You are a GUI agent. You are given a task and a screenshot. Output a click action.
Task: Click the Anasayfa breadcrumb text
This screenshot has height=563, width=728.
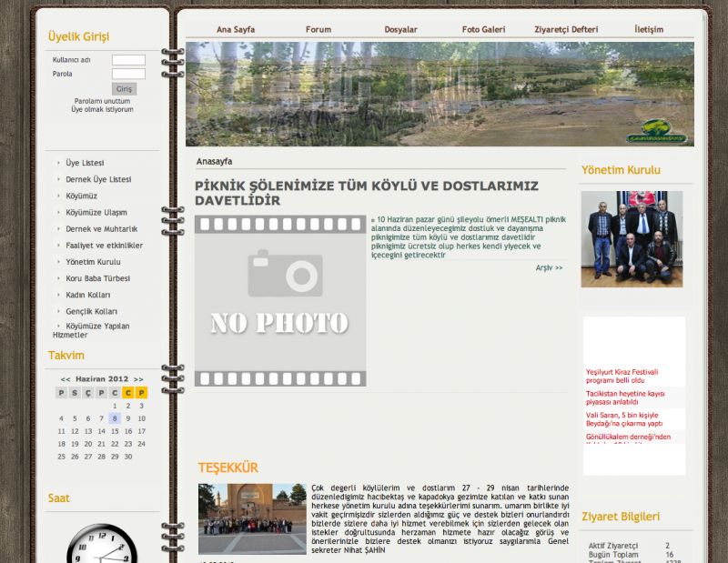tap(214, 162)
